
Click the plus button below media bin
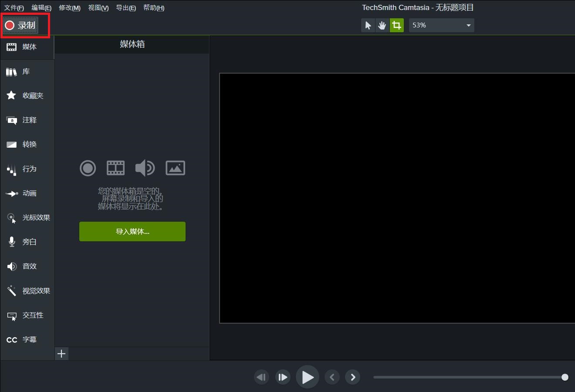pos(61,354)
